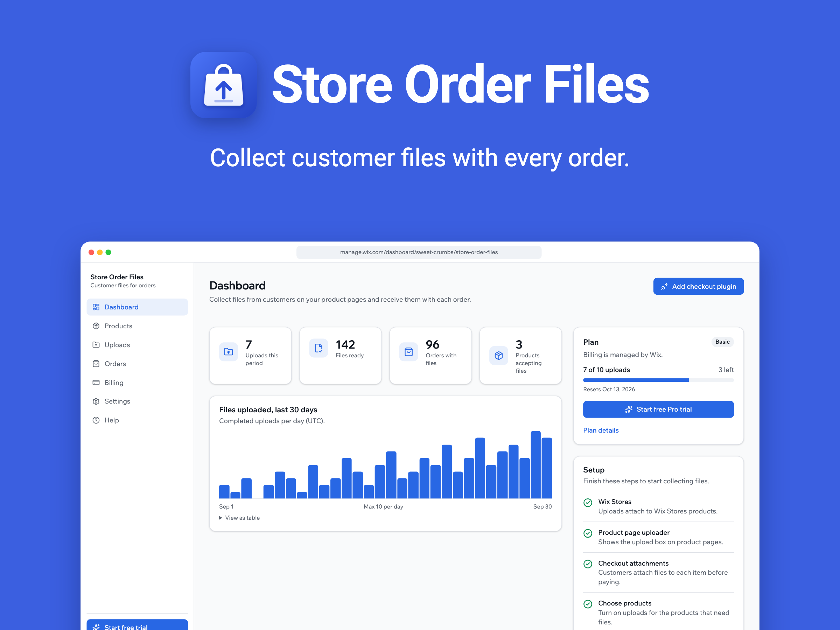
Task: Click the Files ready document icon
Action: pyautogui.click(x=318, y=348)
